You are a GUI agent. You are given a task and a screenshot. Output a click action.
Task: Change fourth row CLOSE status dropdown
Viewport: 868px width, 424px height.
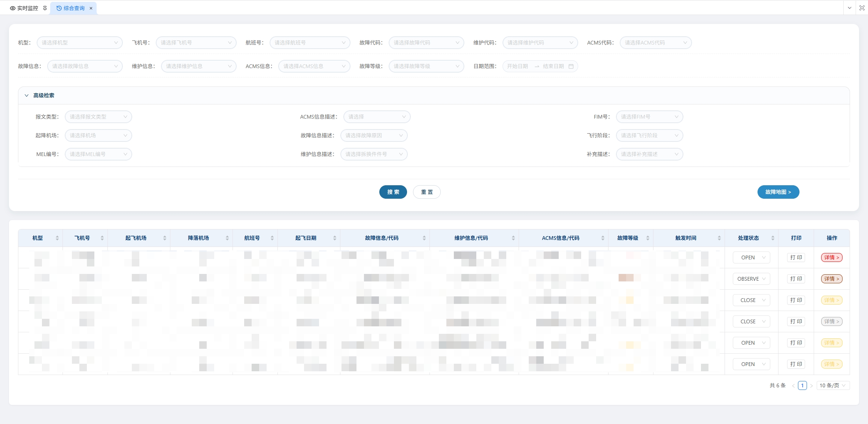point(752,321)
